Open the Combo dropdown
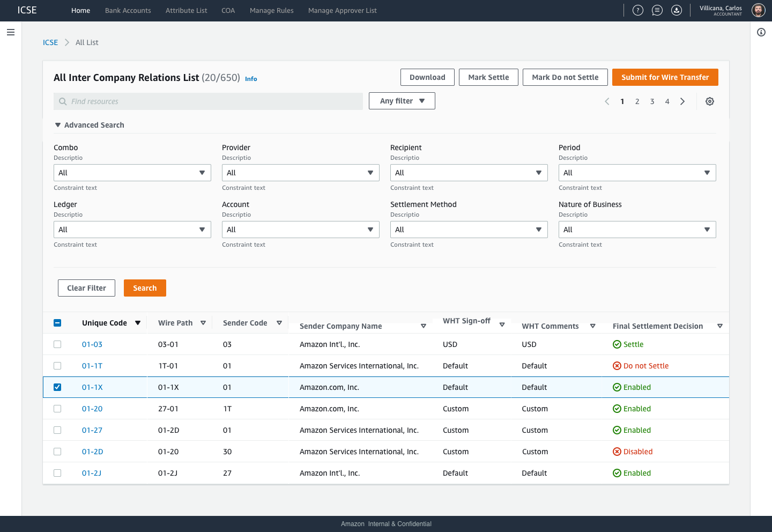The height and width of the screenshot is (532, 772). pyautogui.click(x=132, y=173)
